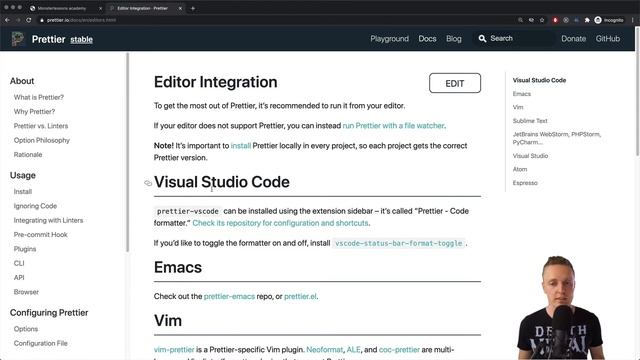The height and width of the screenshot is (360, 640).
Task: Follow 'run Prettier with a file watcher' link
Action: click(x=393, y=125)
